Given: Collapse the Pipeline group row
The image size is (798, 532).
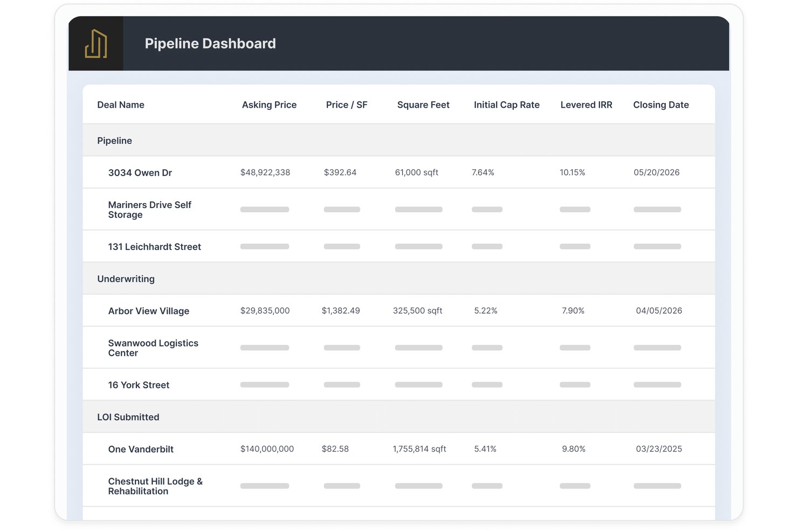Looking at the screenshot, I should [399, 141].
